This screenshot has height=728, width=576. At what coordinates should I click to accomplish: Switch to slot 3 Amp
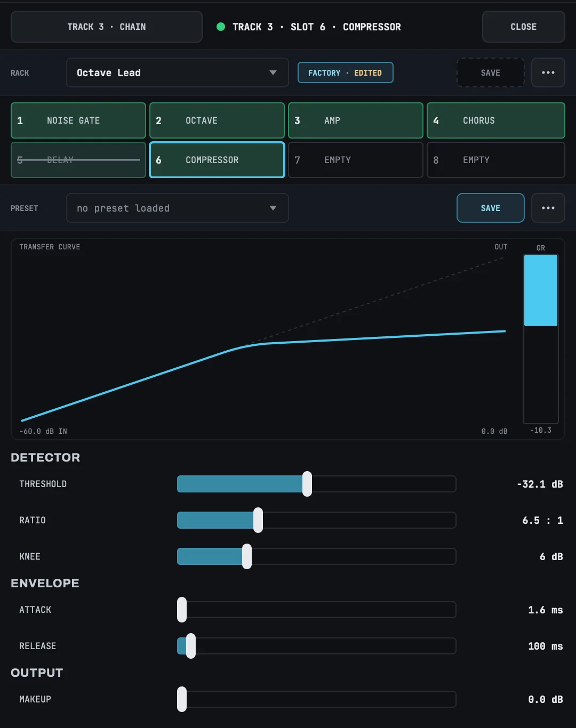click(356, 120)
